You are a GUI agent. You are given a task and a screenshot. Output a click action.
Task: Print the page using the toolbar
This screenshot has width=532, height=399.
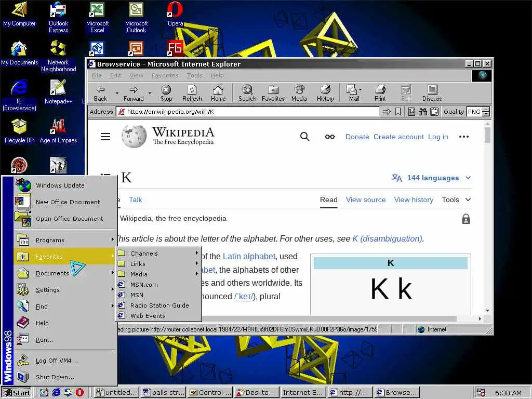[380, 93]
